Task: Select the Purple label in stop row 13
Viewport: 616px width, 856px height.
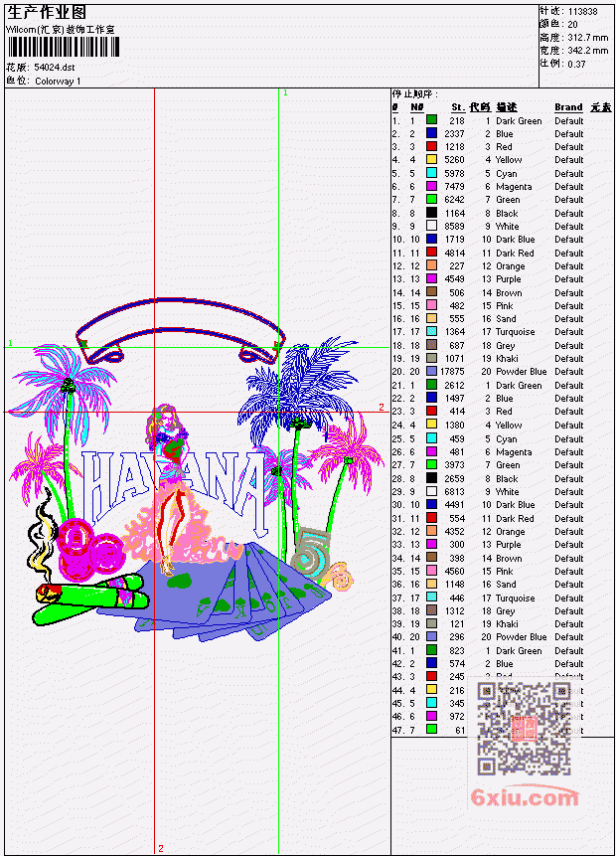Action: tap(508, 279)
